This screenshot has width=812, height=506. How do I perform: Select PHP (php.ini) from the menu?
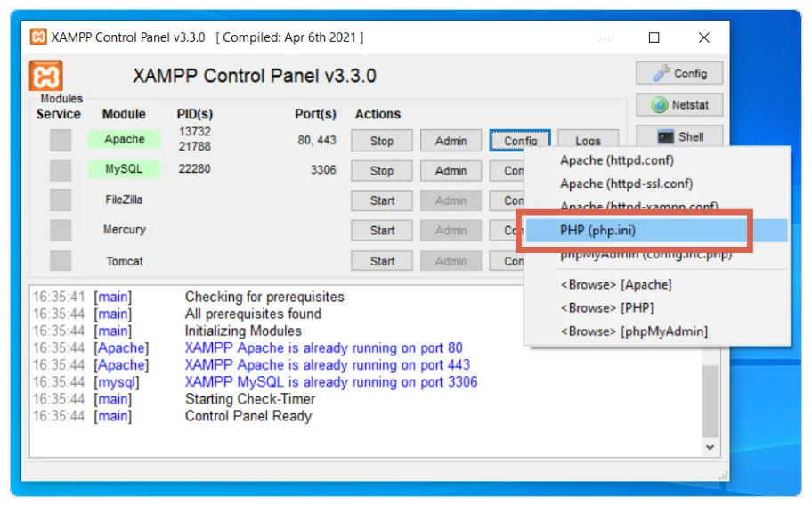(597, 231)
